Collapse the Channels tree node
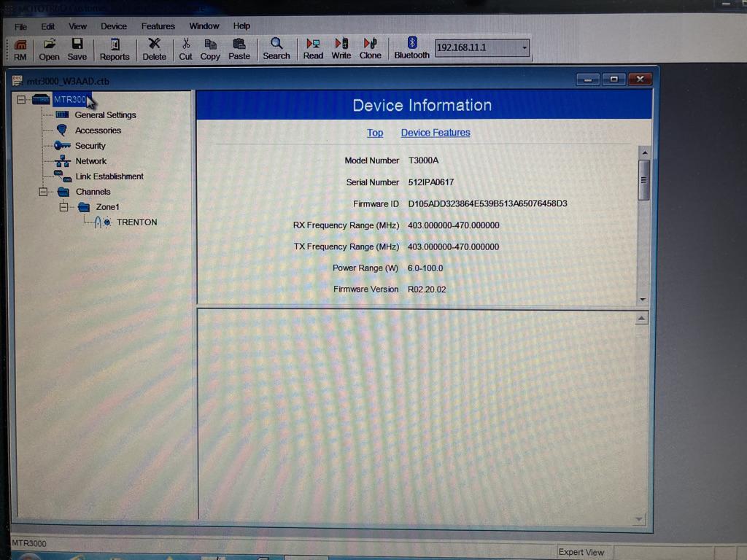The image size is (747, 560). click(x=43, y=192)
